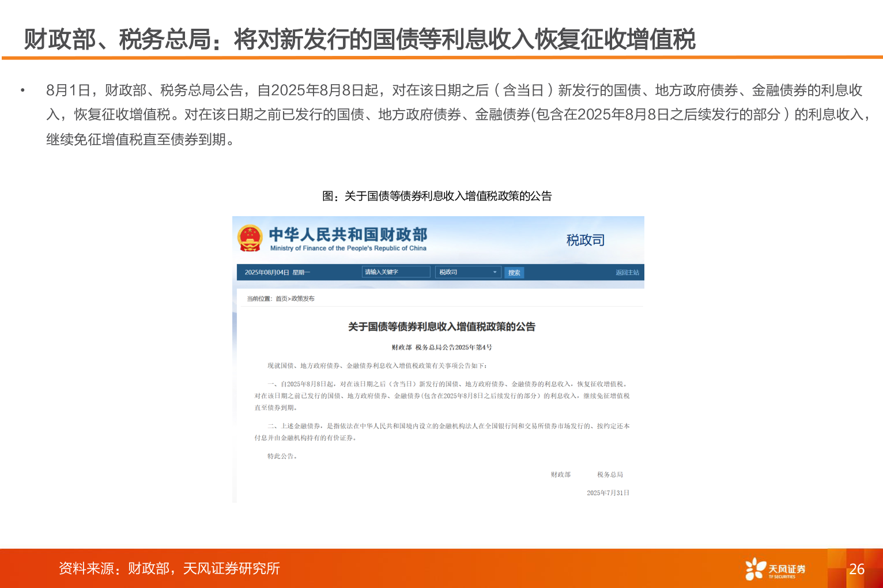
Task: Click the source note 资料来源：财政部，天风证券研究所
Action: (169, 568)
